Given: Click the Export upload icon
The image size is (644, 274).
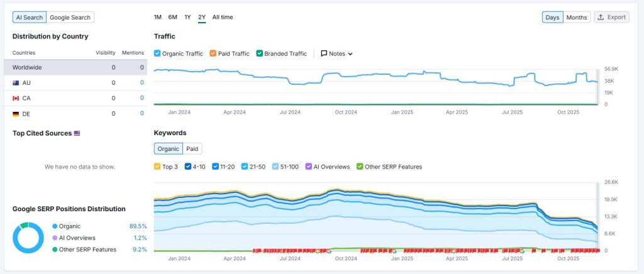Looking at the screenshot, I should tap(601, 17).
